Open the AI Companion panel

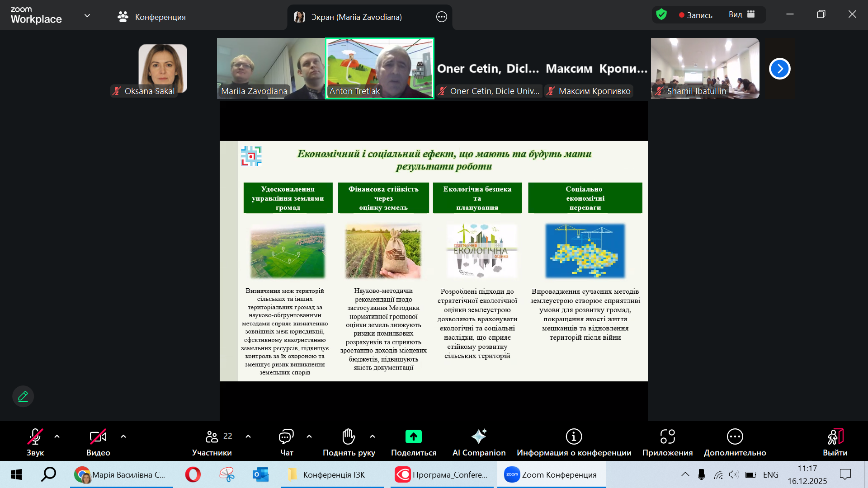(479, 442)
